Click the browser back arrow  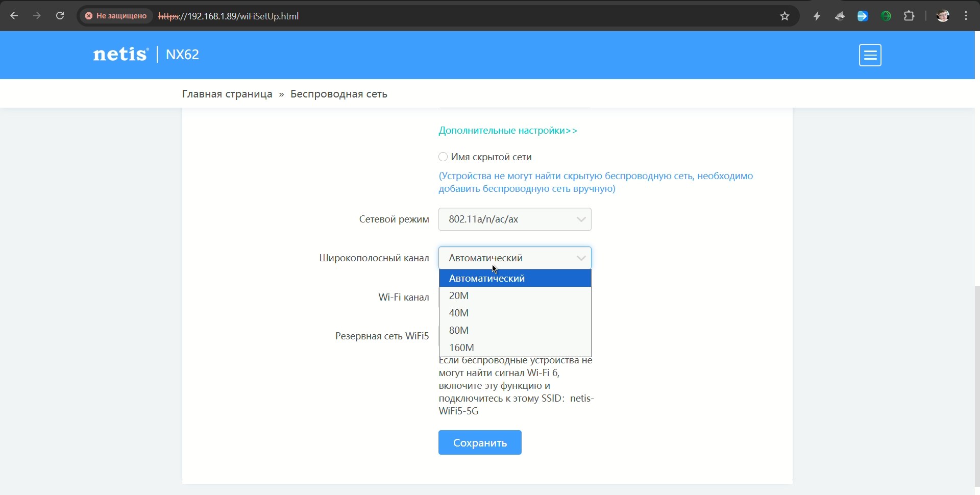click(14, 16)
